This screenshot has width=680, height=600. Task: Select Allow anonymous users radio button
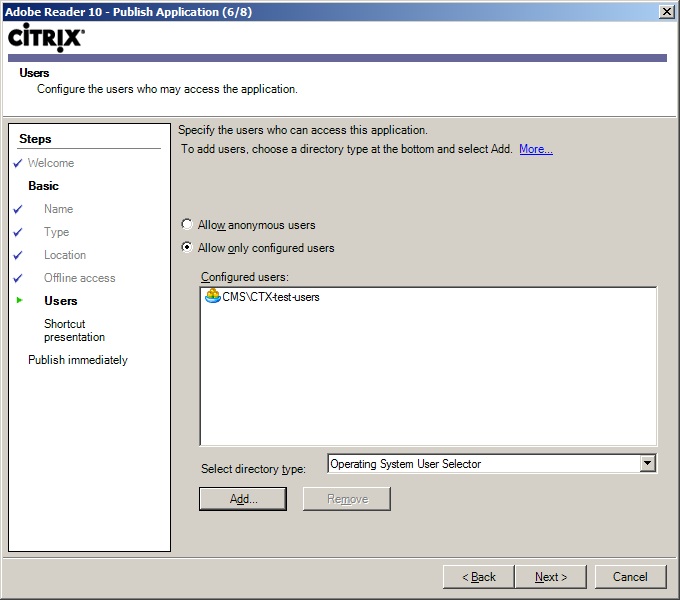(187, 225)
